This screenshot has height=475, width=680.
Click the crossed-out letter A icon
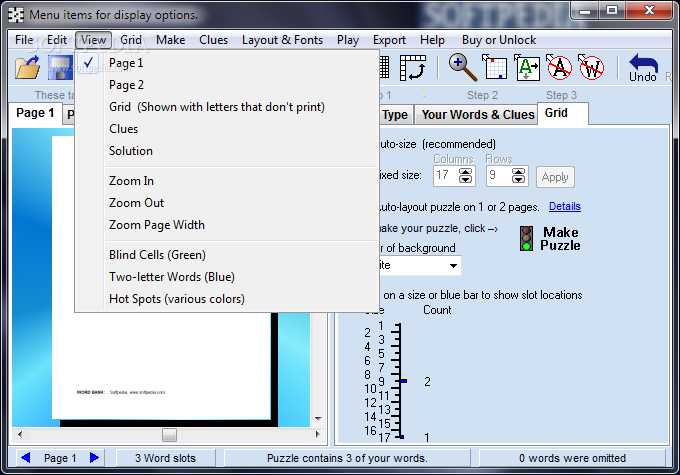coord(559,67)
